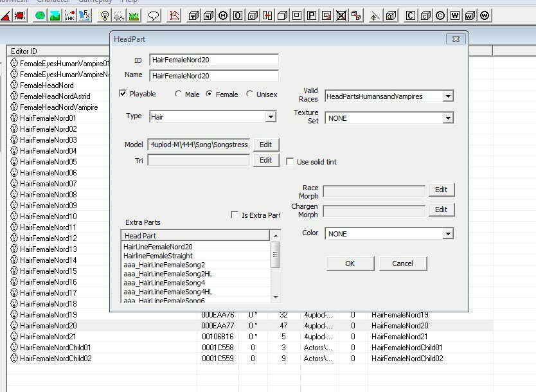The height and width of the screenshot is (392, 536).
Task: Click the sound cube marker icon
Action: pos(391,15)
